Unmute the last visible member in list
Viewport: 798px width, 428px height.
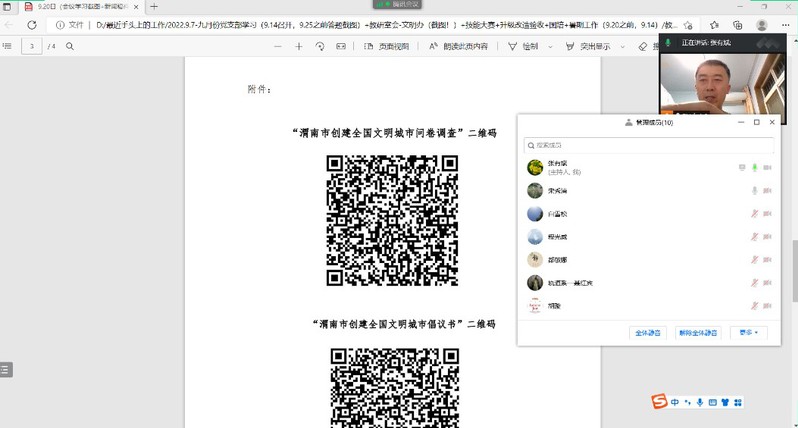(x=755, y=306)
